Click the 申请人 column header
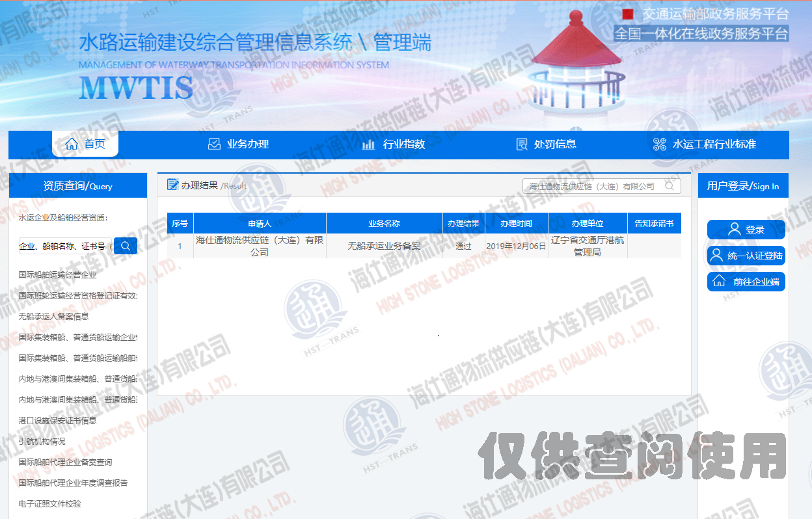The height and width of the screenshot is (519, 812). [260, 223]
